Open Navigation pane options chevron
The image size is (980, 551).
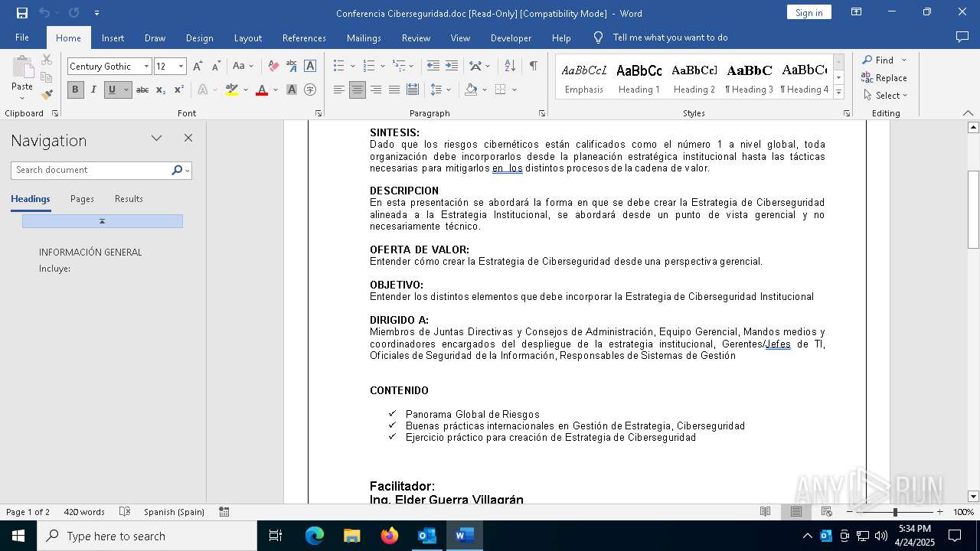[157, 139]
